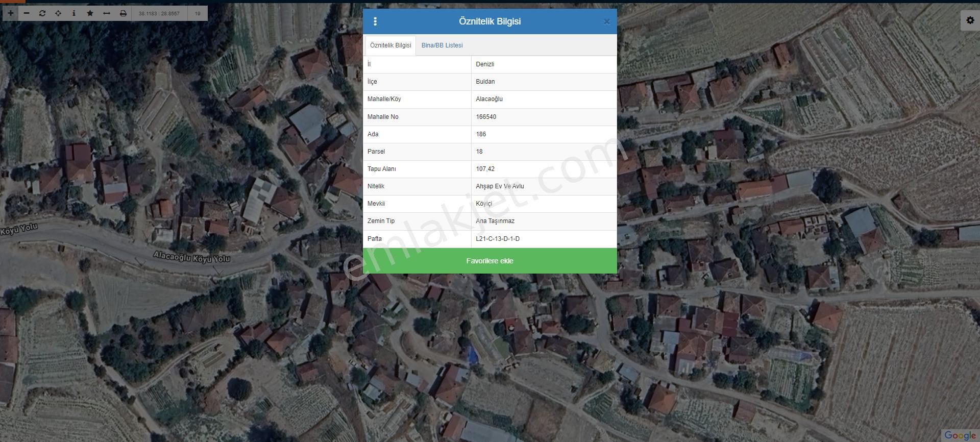Viewport: 980px width, 442px height.
Task: Click the Zemin Tip label
Action: [x=381, y=221]
